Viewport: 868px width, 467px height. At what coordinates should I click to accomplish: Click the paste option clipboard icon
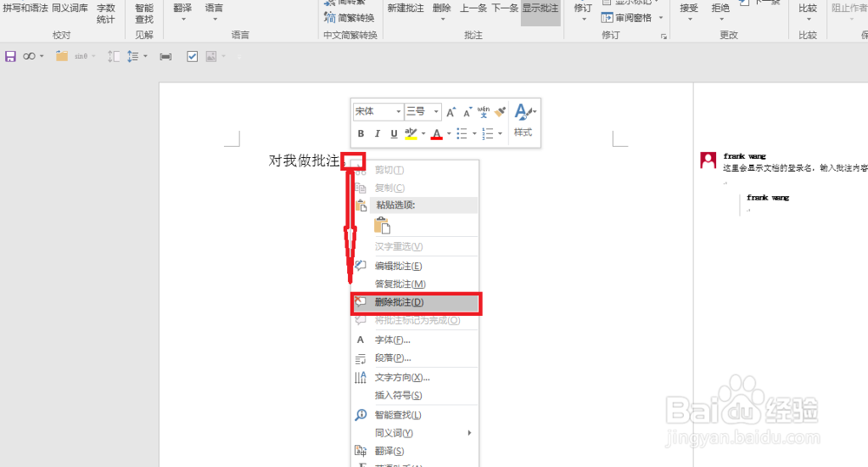(x=382, y=226)
